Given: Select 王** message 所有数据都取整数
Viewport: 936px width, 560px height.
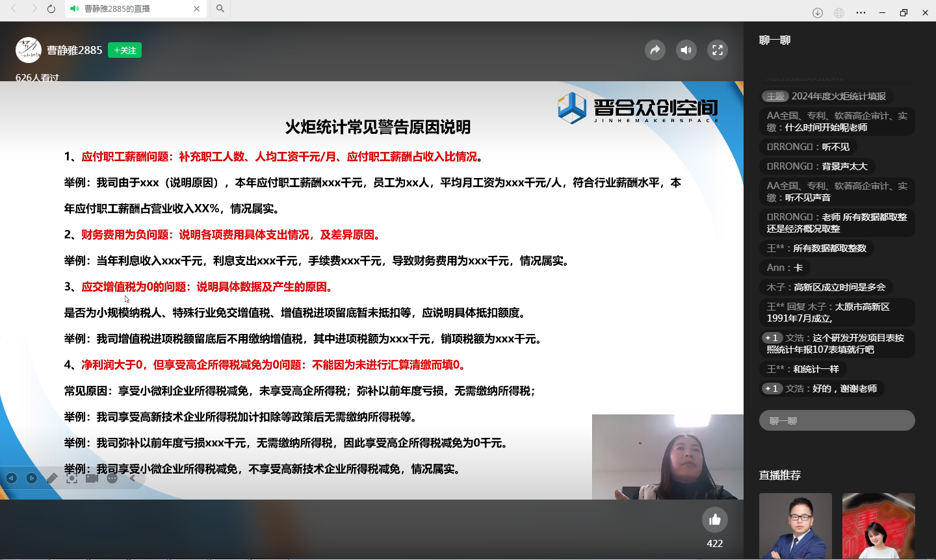Looking at the screenshot, I should point(817,248).
